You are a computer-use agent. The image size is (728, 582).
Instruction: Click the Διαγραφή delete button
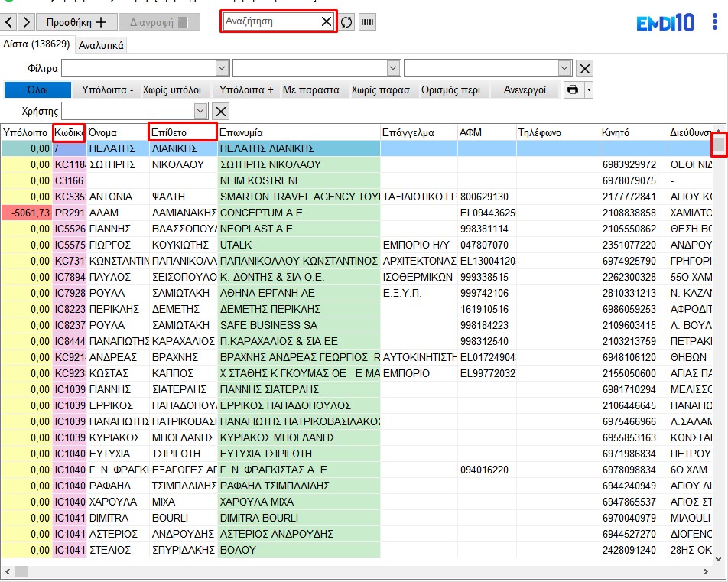159,22
